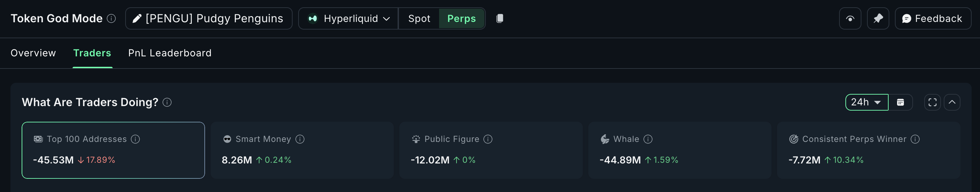
Task: Expand the panel to fullscreen
Action: tap(932, 103)
